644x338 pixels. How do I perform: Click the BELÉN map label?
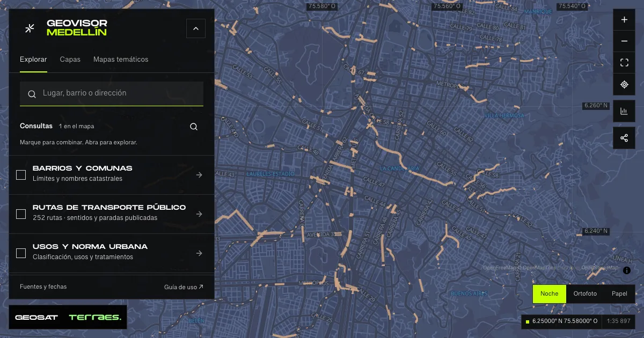tap(197, 321)
